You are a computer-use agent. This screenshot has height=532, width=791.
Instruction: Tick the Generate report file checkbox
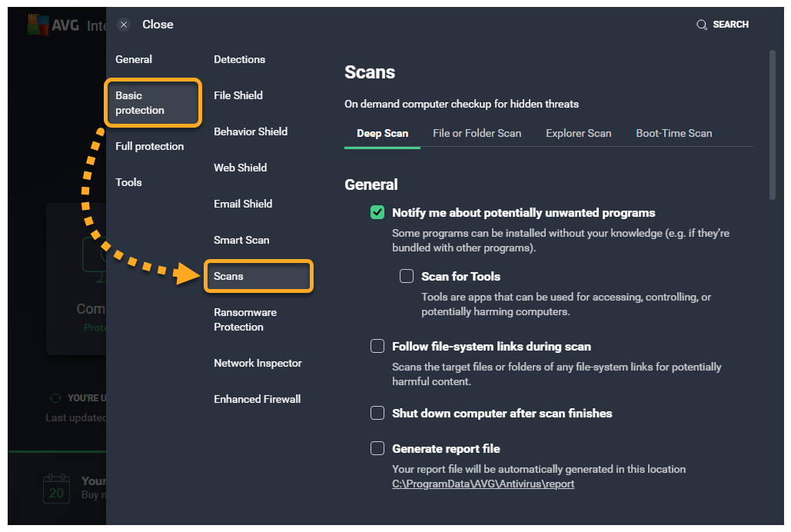pos(377,448)
